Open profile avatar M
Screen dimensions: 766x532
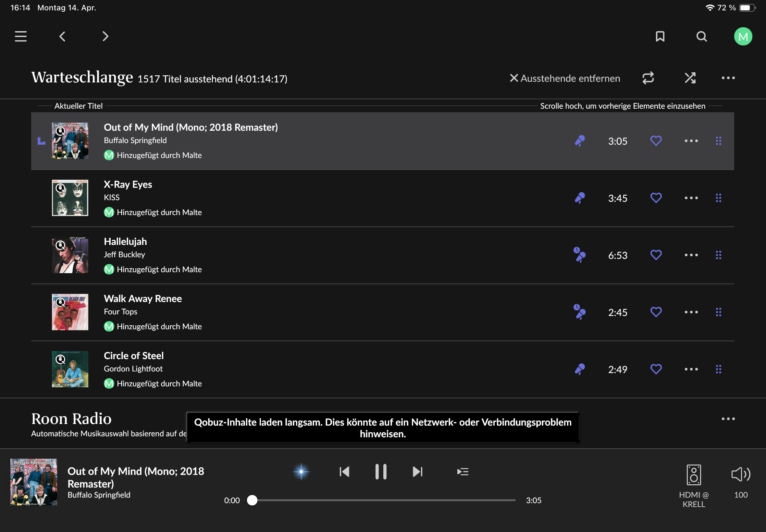[743, 36]
